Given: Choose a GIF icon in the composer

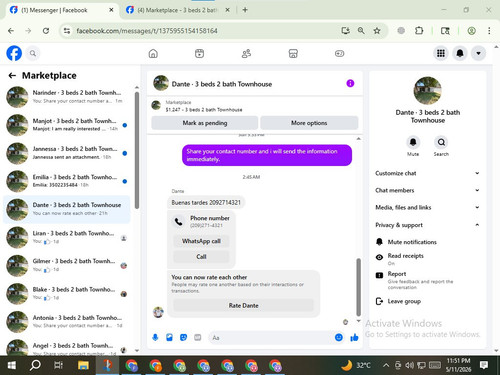Looking at the screenshot, I should pyautogui.click(x=198, y=338).
